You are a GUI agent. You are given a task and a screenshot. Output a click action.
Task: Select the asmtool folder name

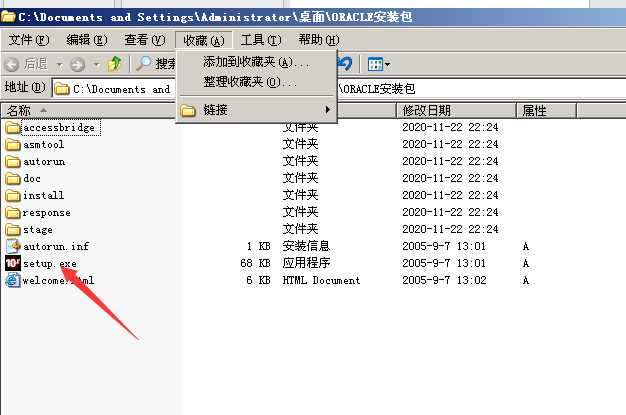(x=44, y=144)
